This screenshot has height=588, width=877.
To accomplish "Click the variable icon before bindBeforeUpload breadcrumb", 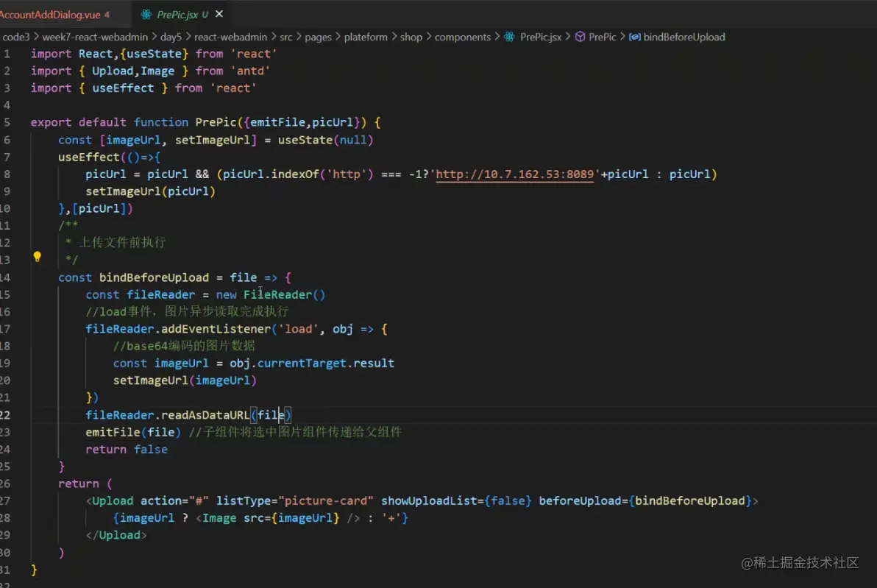I will pos(635,37).
